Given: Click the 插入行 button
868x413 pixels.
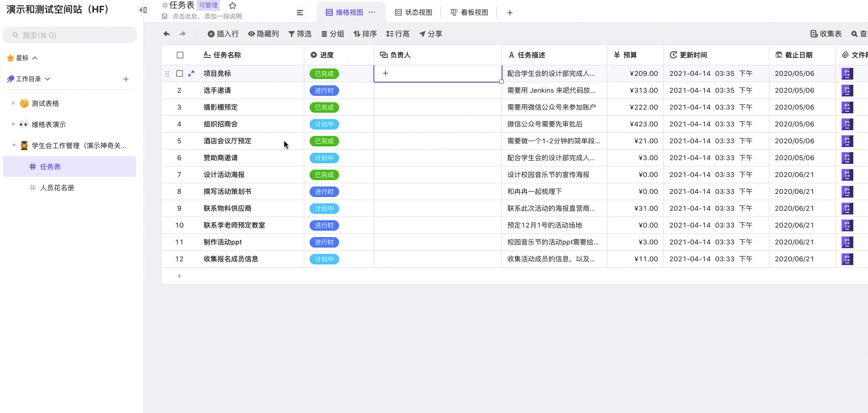Looking at the screenshot, I should tap(223, 34).
